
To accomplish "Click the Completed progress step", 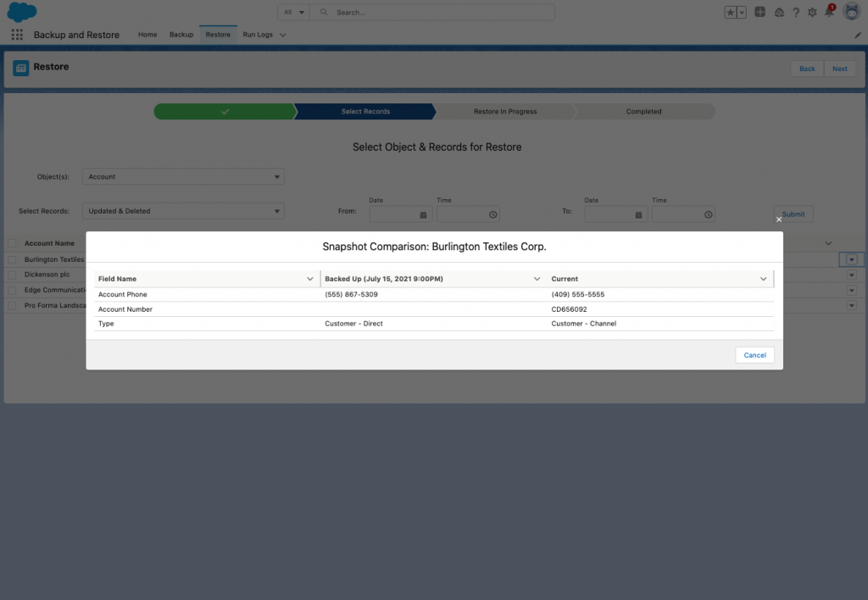I will tap(644, 111).
